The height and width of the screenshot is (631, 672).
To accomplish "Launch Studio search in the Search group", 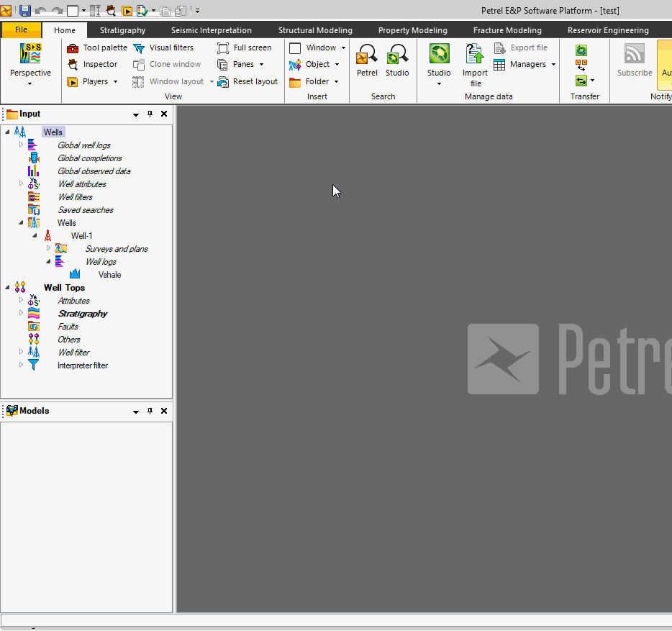I will pyautogui.click(x=397, y=60).
